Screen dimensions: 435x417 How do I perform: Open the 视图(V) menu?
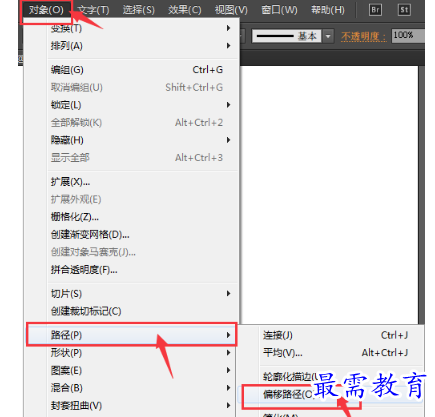point(231,10)
